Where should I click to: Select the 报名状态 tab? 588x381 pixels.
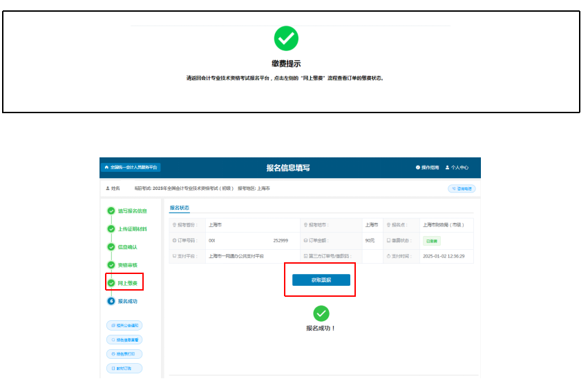(x=179, y=207)
